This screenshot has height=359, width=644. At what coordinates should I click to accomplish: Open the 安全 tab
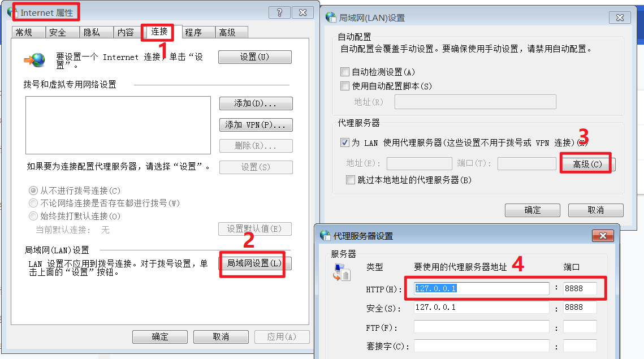tap(58, 32)
